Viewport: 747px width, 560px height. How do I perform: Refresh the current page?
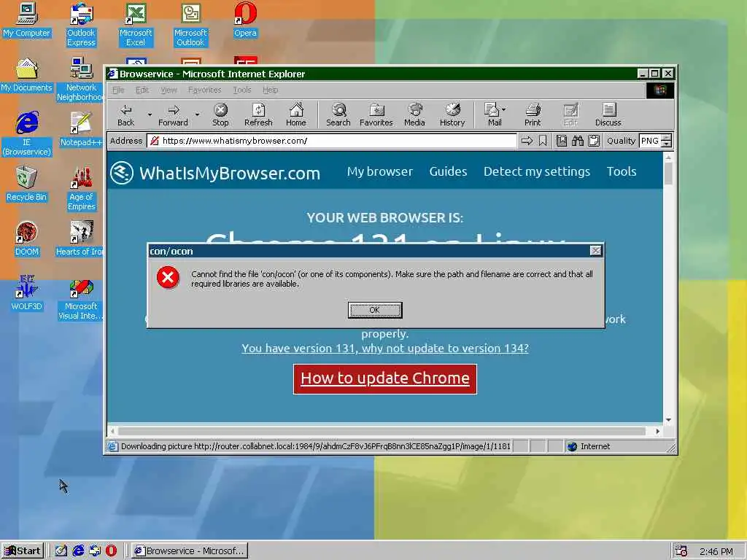click(x=258, y=114)
